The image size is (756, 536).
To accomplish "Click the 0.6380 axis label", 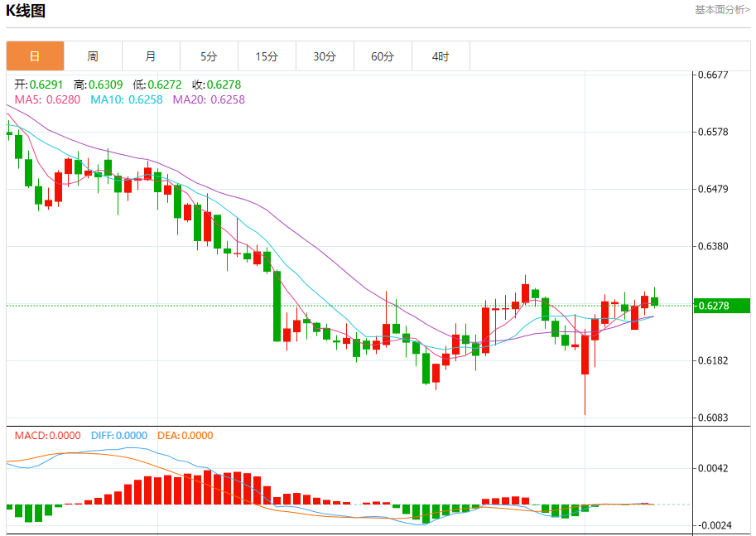I will [x=713, y=247].
